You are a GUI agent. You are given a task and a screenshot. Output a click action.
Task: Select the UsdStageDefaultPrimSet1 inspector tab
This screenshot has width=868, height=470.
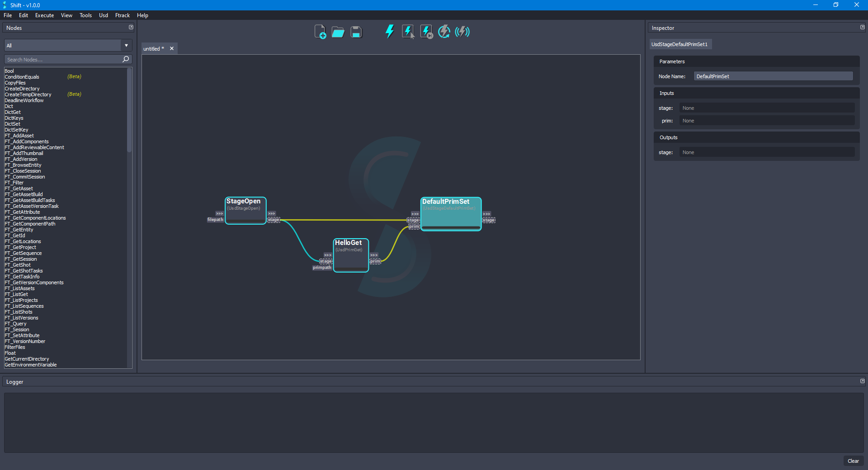680,44
